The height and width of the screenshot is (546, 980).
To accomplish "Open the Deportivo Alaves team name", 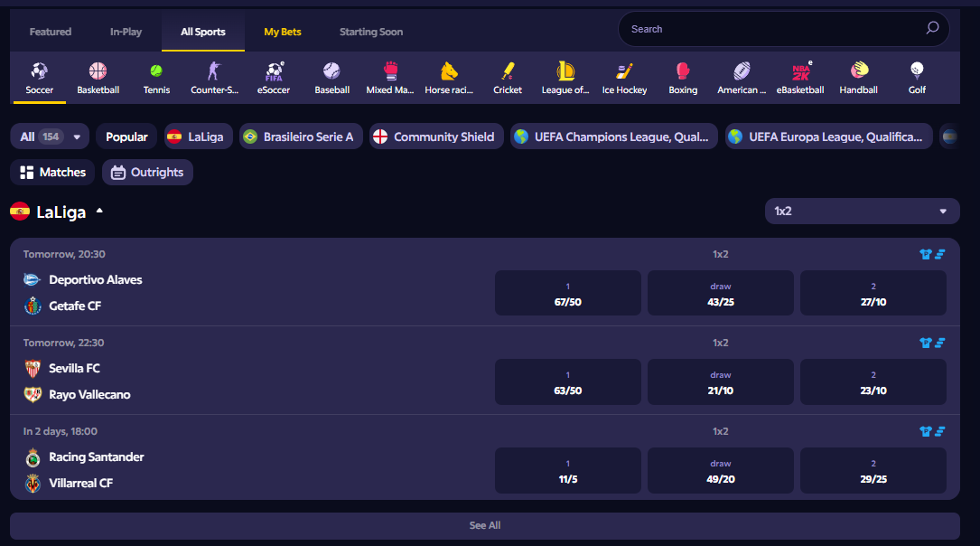I will (x=96, y=279).
